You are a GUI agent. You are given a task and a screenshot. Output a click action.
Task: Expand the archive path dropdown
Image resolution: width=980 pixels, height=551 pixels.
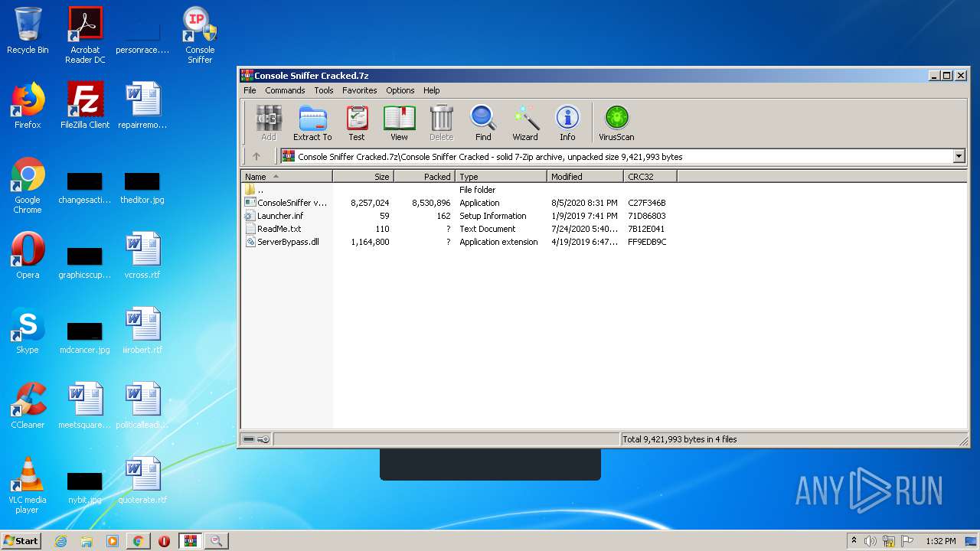click(x=959, y=156)
